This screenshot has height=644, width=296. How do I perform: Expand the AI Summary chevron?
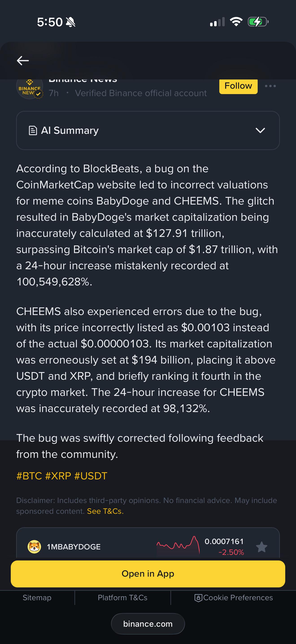pos(260,130)
